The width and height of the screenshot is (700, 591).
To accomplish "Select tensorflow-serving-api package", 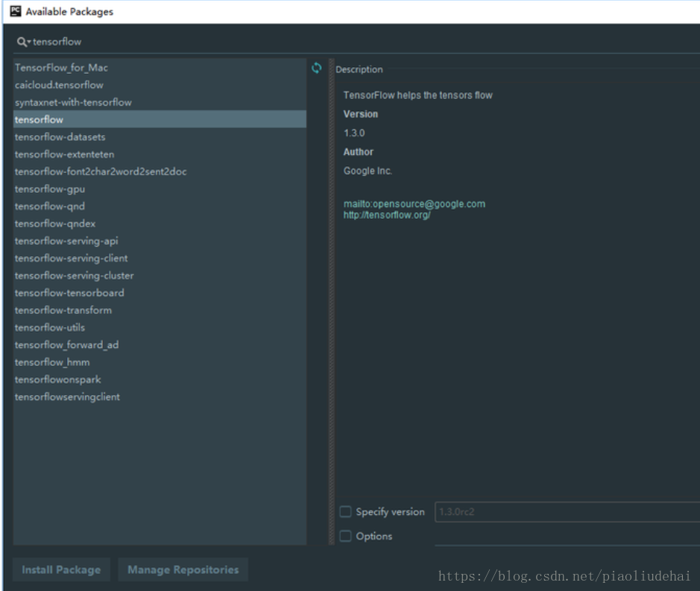I will click(x=160, y=241).
